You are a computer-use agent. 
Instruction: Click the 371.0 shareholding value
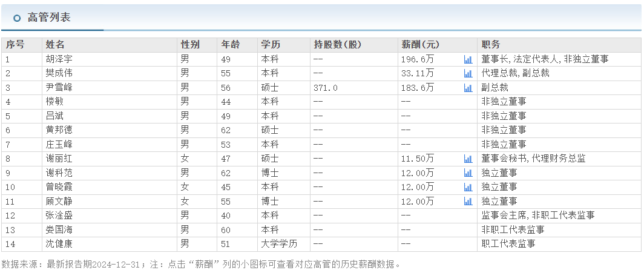coord(326,88)
